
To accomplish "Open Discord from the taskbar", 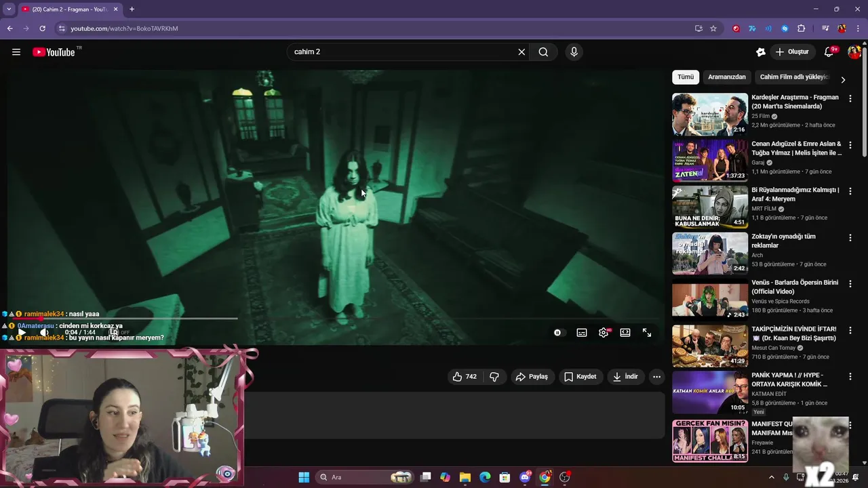I will [x=525, y=477].
